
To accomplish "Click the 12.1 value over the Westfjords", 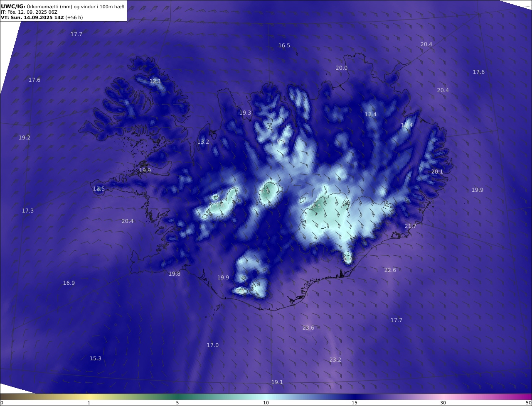I will coord(155,81).
